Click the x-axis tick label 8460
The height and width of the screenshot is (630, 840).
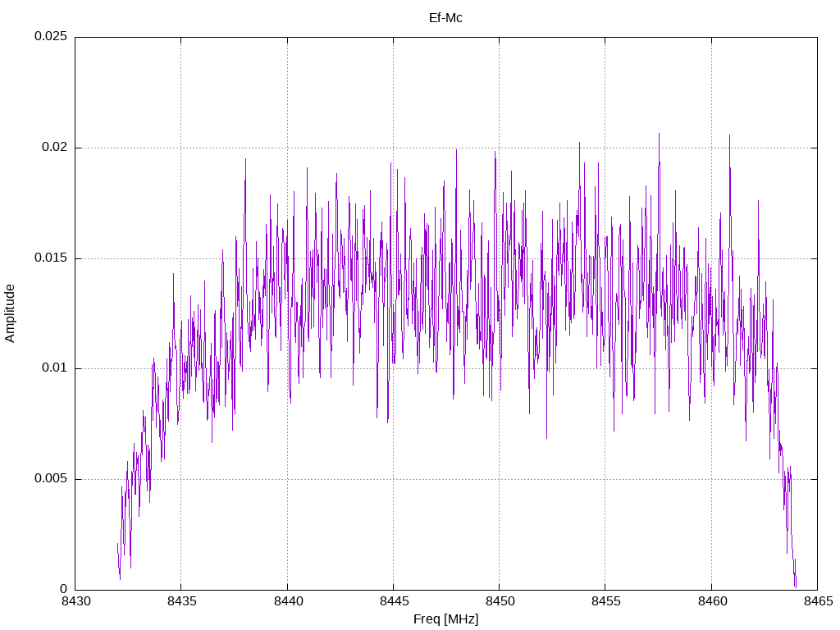coord(713,601)
